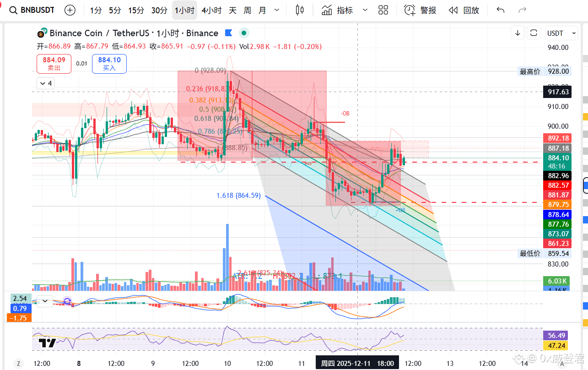Click the black 917.63 price label
The width and height of the screenshot is (588, 370).
coord(557,92)
